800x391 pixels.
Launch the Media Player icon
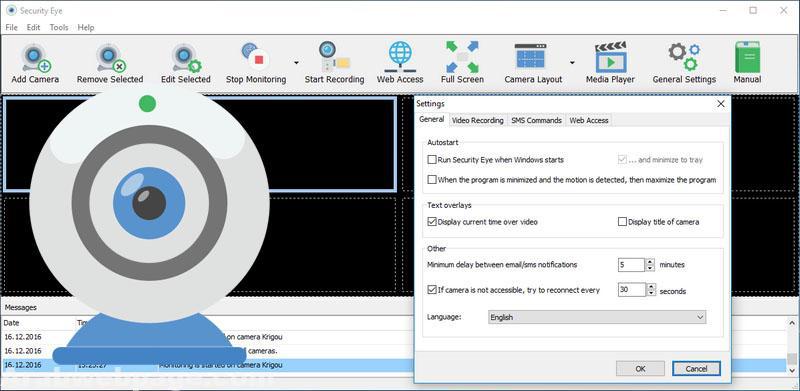point(610,57)
